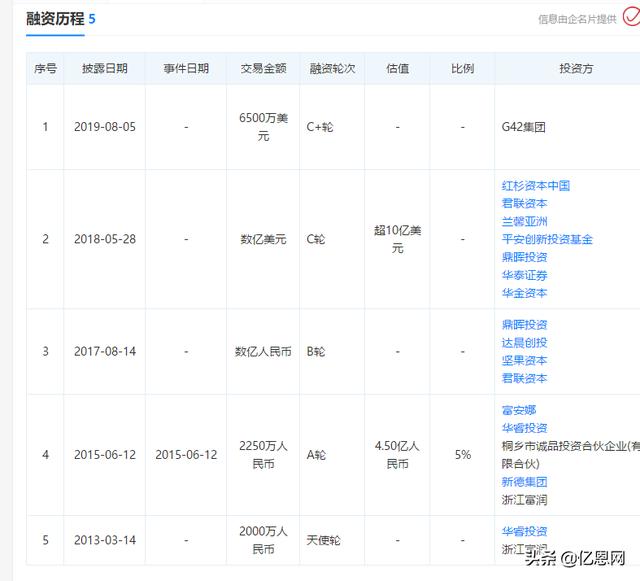Viewport: 640px width, 581px height.
Task: Select 2015-06-12 in the 事件日期 column
Action: [186, 455]
